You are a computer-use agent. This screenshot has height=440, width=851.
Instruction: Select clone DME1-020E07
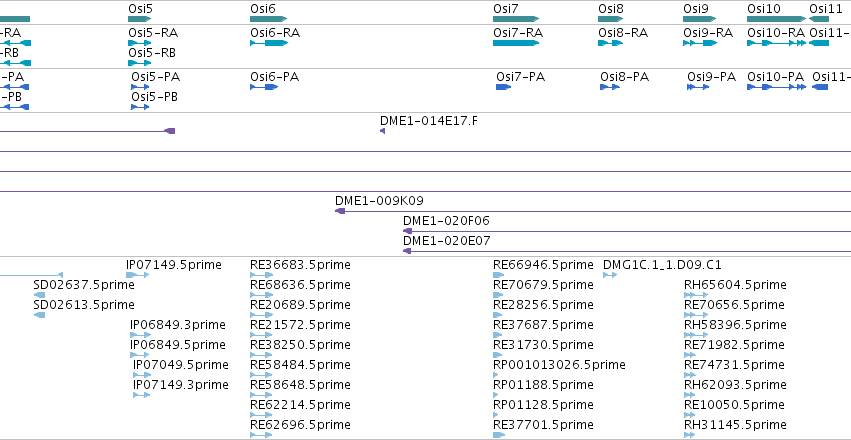point(627,251)
